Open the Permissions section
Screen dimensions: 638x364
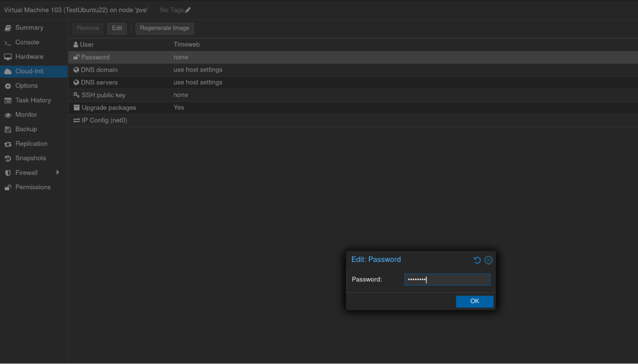(x=33, y=187)
